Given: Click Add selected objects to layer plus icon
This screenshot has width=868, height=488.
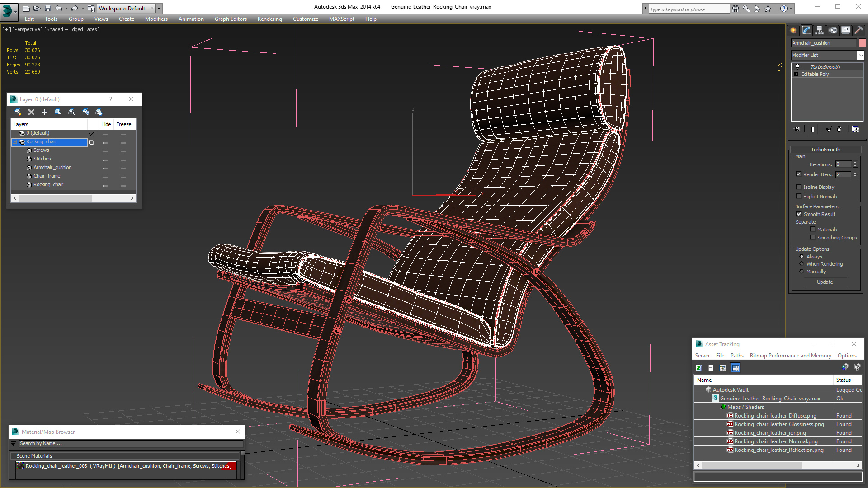Looking at the screenshot, I should (x=45, y=112).
